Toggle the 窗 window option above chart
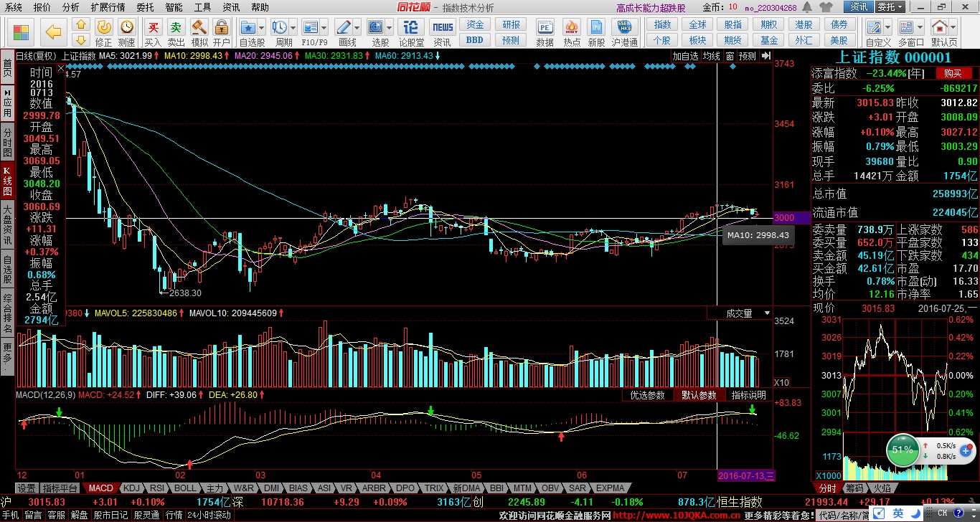This screenshot has height=522, width=980. pos(730,56)
